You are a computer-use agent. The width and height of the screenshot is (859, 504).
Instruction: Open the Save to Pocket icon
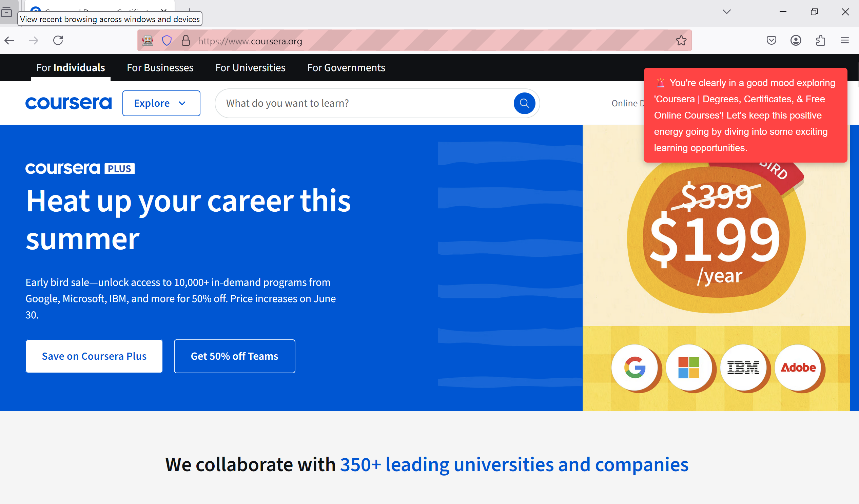click(x=771, y=41)
